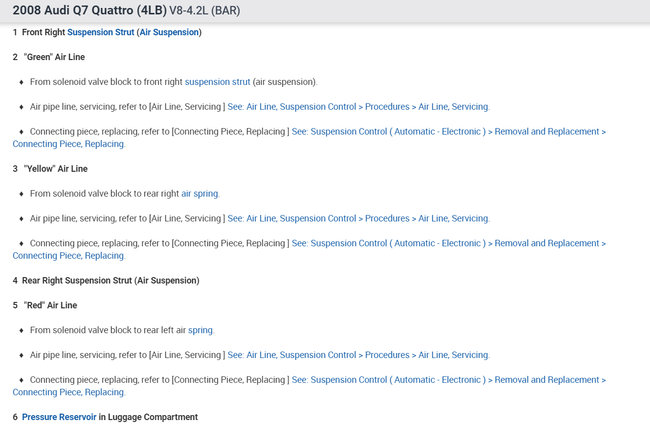Click the Air Suspension link in item 1
Image resolution: width=650 pixels, height=430 pixels.
click(169, 32)
